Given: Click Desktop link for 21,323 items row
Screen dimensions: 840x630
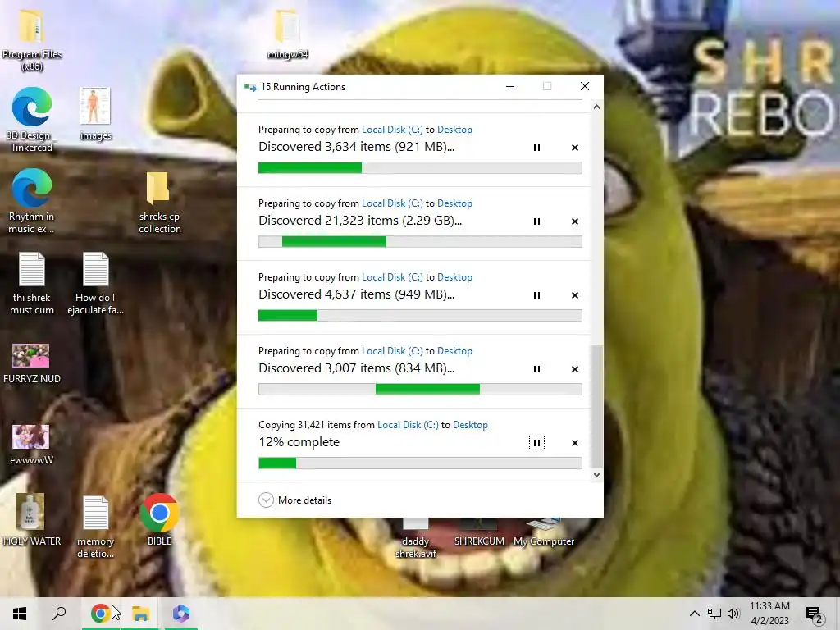Looking at the screenshot, I should [454, 203].
